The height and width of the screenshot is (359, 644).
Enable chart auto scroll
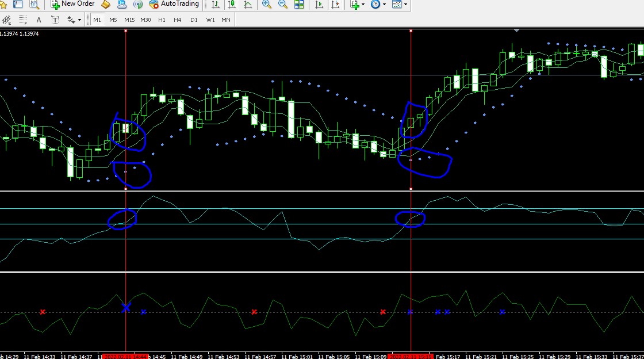pyautogui.click(x=319, y=4)
